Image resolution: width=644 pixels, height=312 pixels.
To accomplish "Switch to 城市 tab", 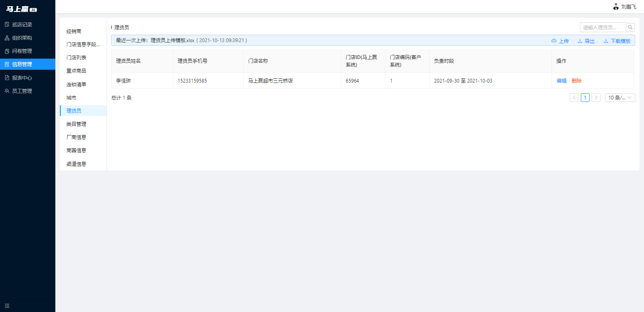I will coord(83,98).
